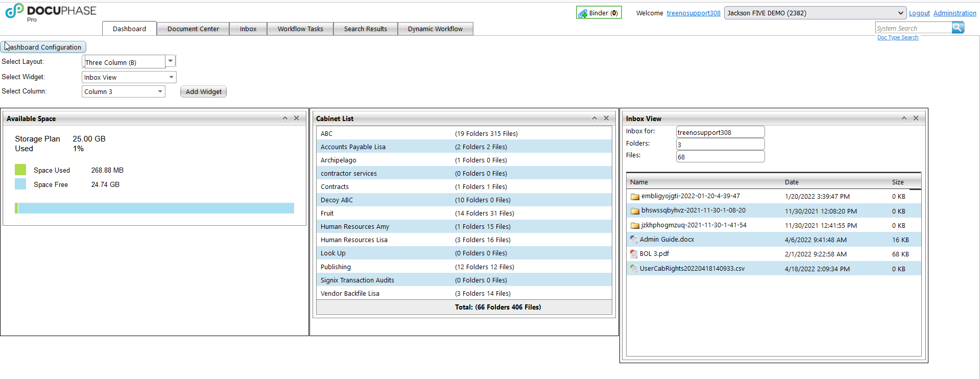Select the Human Resources Lisa cabinet
Image resolution: width=980 pixels, height=379 pixels.
point(354,240)
